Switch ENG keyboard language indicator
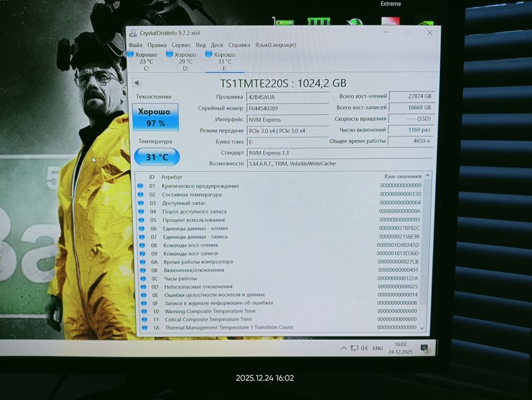The height and width of the screenshot is (400, 532). coord(377,348)
